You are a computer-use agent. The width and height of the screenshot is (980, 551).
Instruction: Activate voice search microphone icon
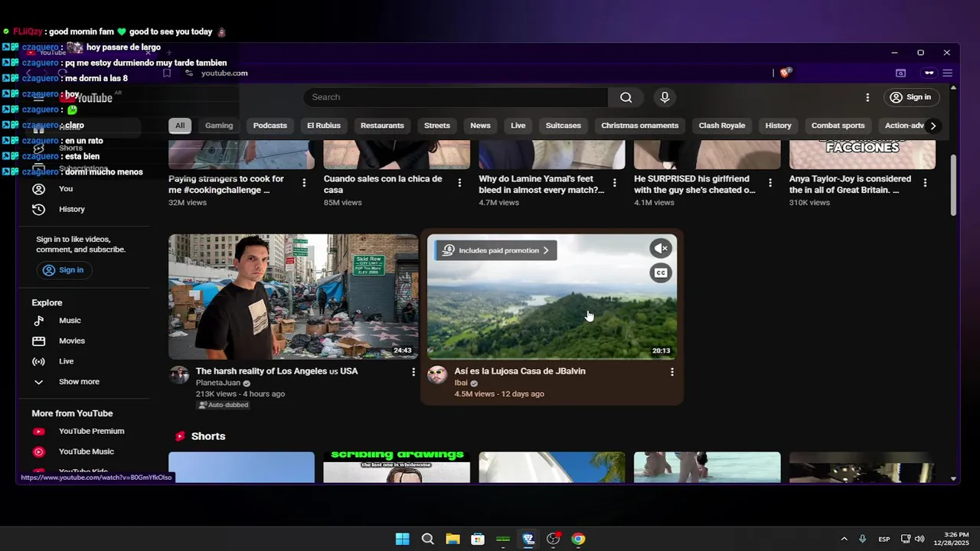pyautogui.click(x=665, y=97)
